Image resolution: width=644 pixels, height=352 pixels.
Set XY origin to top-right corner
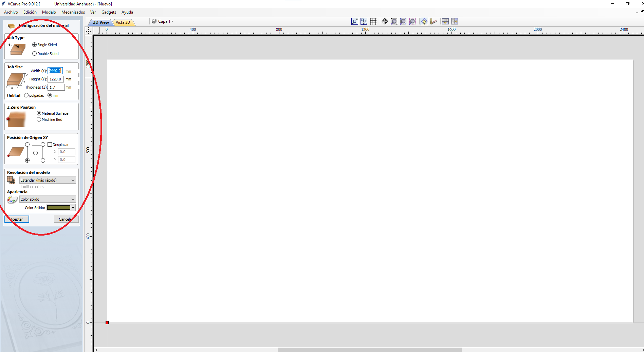point(43,145)
